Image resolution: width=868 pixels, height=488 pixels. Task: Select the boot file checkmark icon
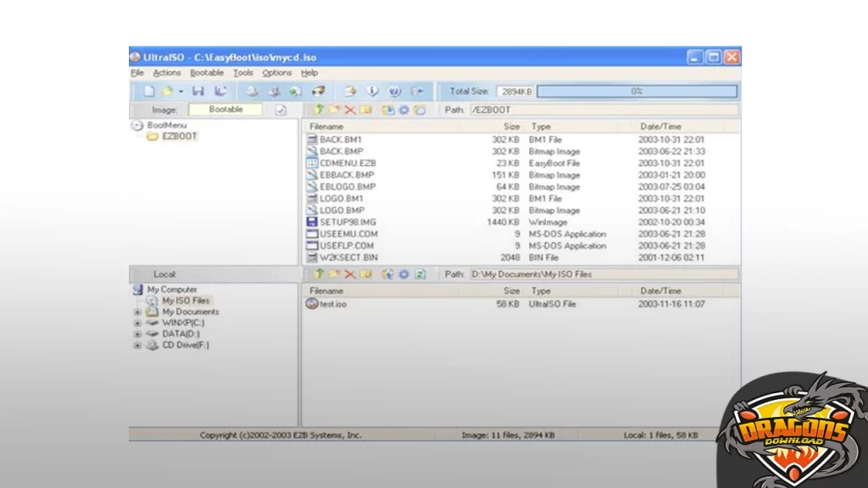(280, 110)
